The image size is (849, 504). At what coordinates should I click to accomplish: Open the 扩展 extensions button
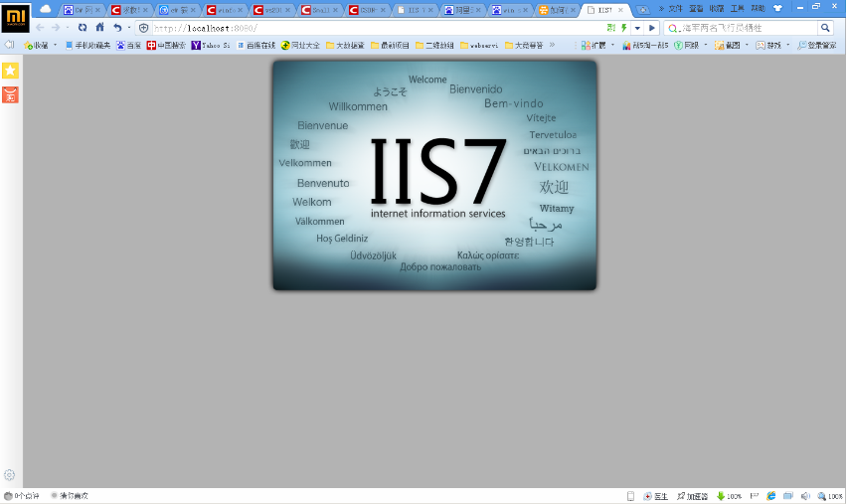point(594,46)
